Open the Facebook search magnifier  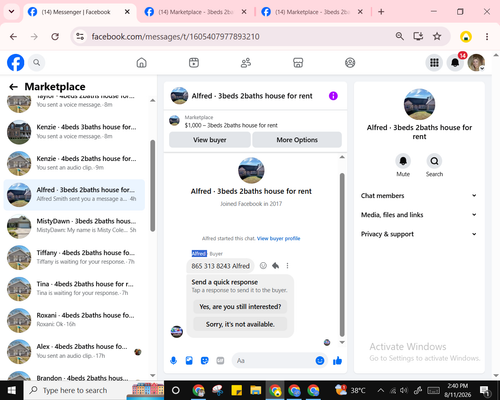[37, 62]
